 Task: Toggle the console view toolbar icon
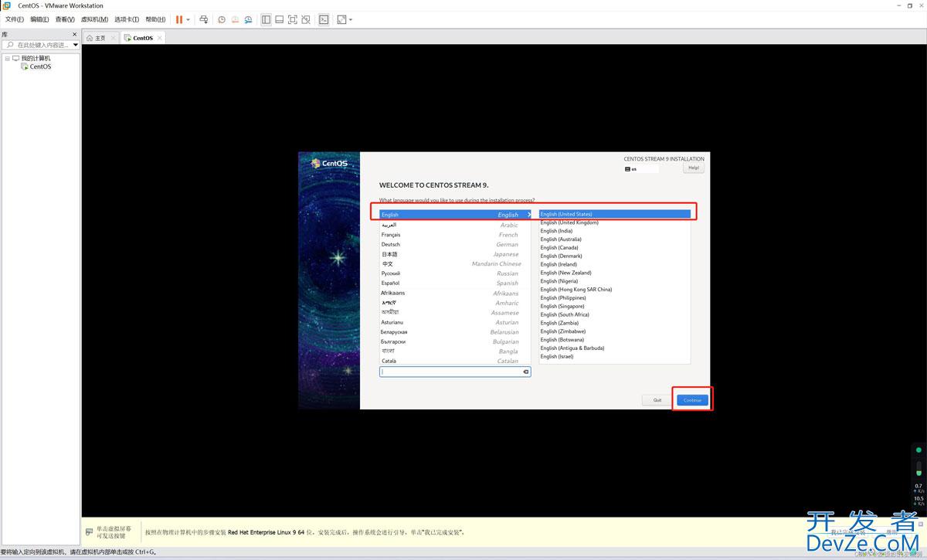coord(324,19)
